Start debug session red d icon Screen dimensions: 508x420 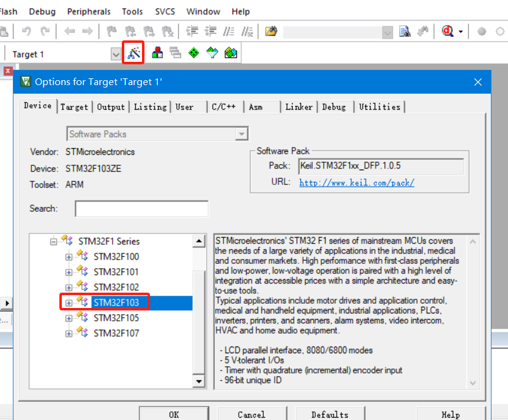click(x=447, y=31)
